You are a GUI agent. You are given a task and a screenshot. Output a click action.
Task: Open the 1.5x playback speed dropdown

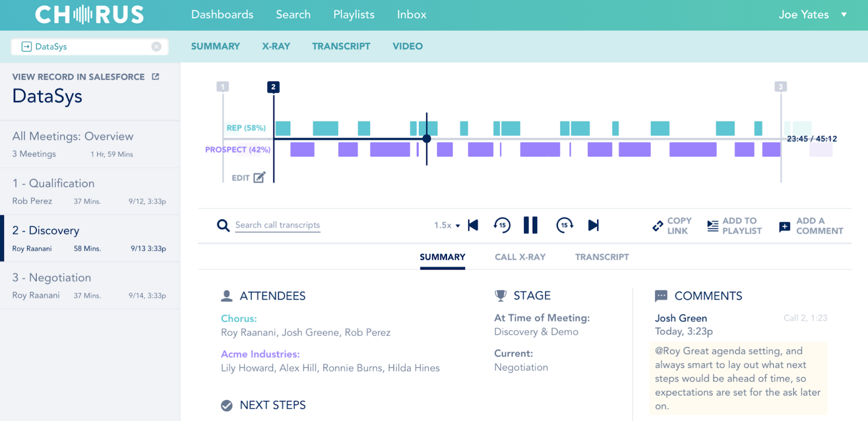[447, 225]
